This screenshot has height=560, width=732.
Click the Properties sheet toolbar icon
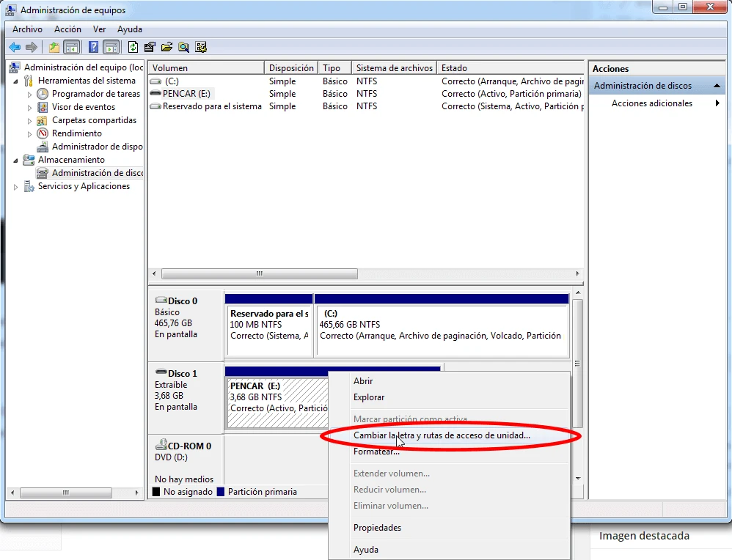pos(150,47)
